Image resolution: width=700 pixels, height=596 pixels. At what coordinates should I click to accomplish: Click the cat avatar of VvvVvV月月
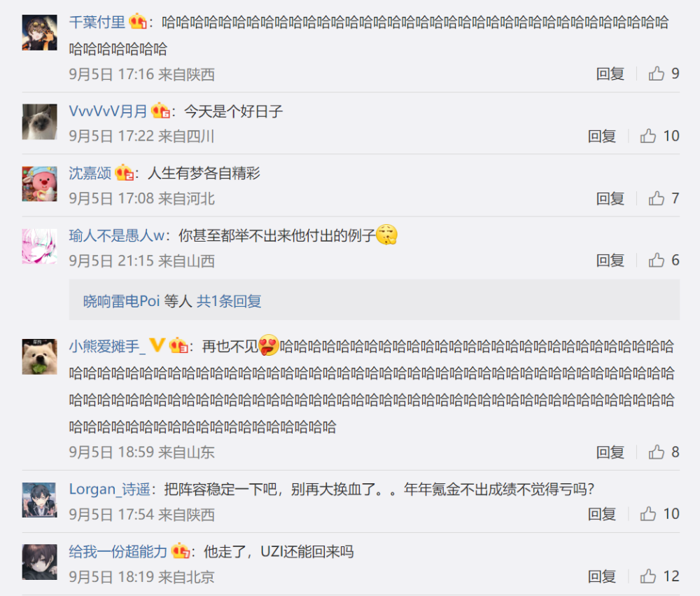coord(40,122)
